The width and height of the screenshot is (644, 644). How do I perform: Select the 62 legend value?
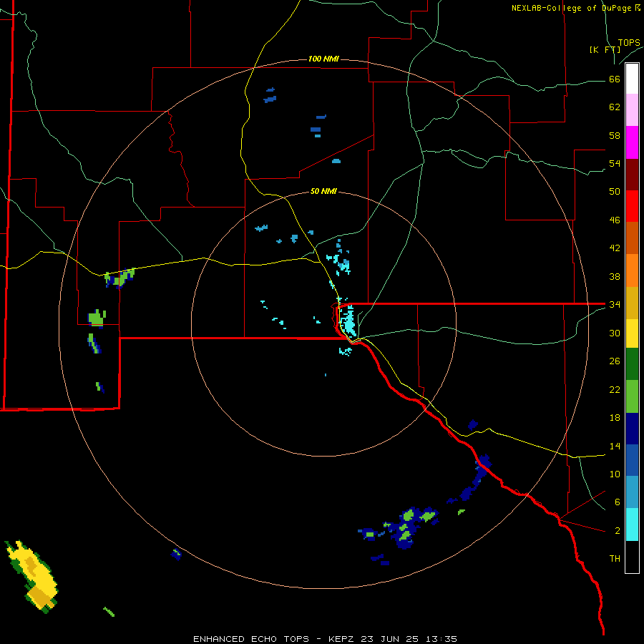(615, 107)
